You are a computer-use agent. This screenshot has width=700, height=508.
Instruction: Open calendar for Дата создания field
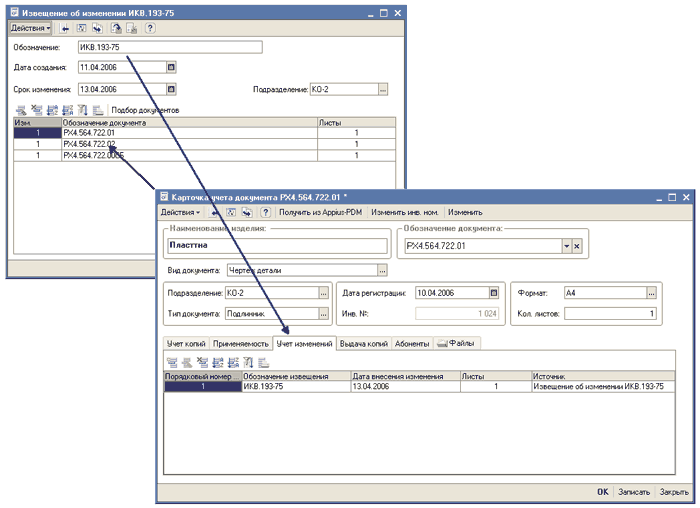pos(171,67)
